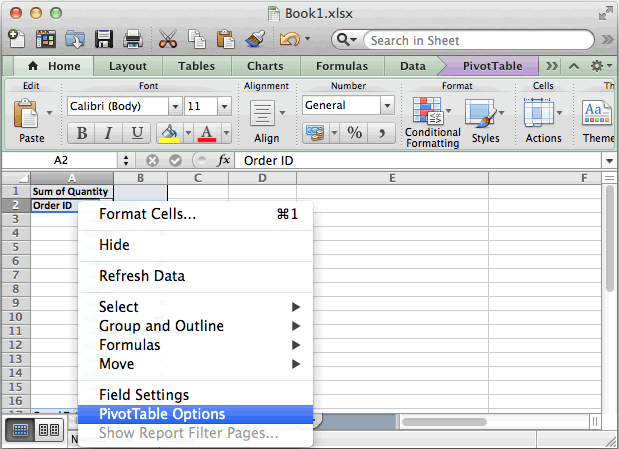Click the Search in Sheet field

pyautogui.click(x=478, y=40)
